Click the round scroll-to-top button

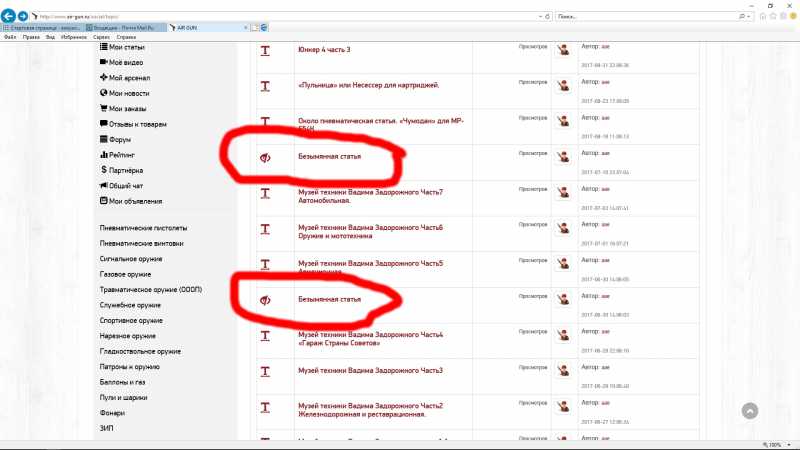point(749,411)
